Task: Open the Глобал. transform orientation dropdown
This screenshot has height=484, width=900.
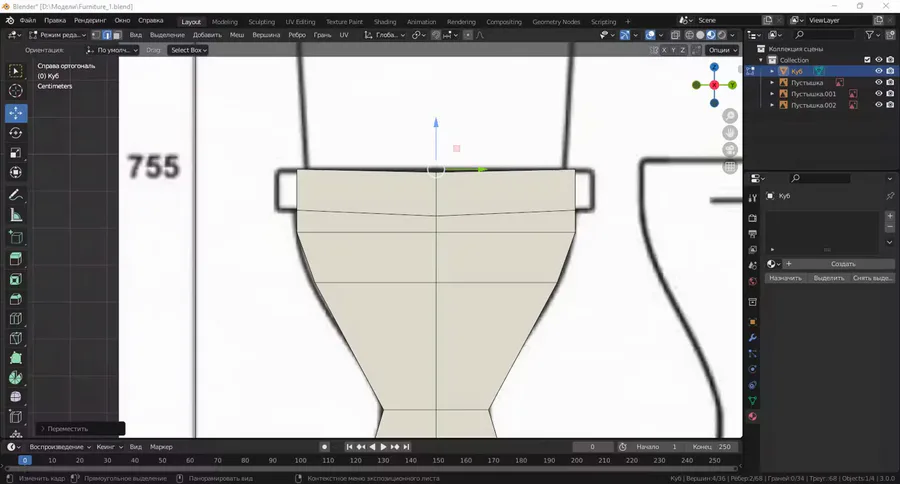Action: point(385,35)
